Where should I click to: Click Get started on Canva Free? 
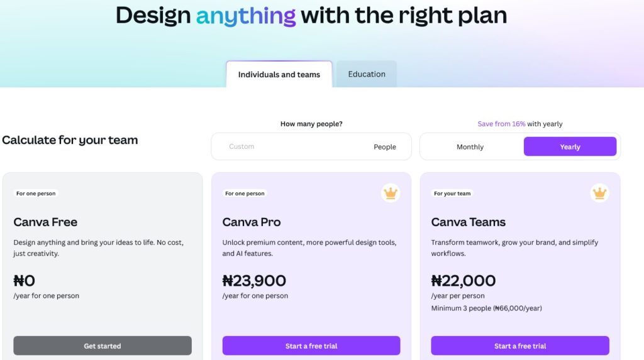coord(103,346)
